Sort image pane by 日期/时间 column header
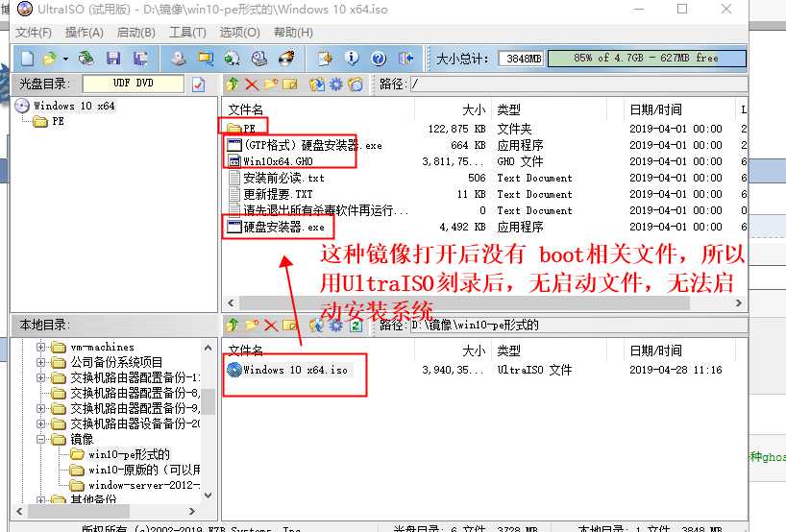The image size is (786, 532). click(655, 109)
